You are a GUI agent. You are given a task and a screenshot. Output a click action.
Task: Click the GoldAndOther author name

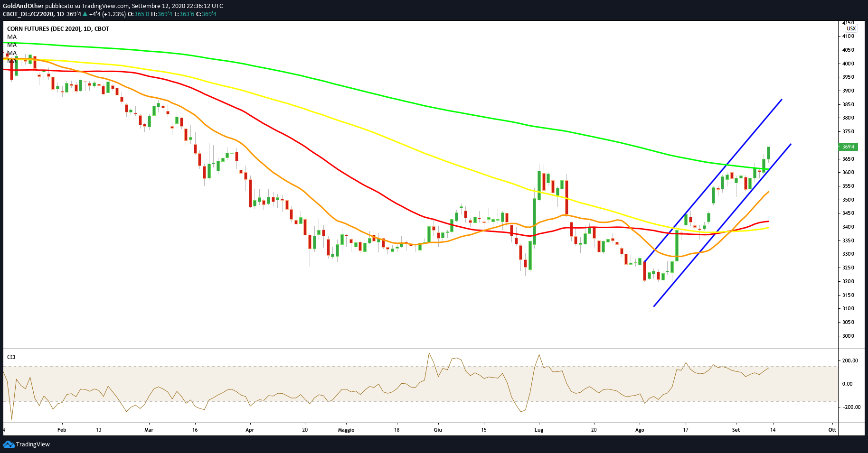[x=23, y=6]
